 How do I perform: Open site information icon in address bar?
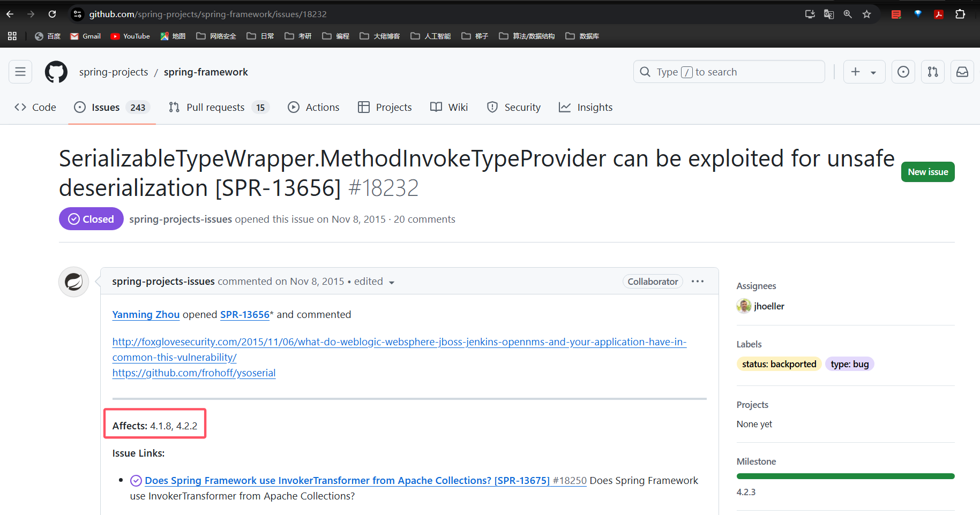tap(78, 14)
